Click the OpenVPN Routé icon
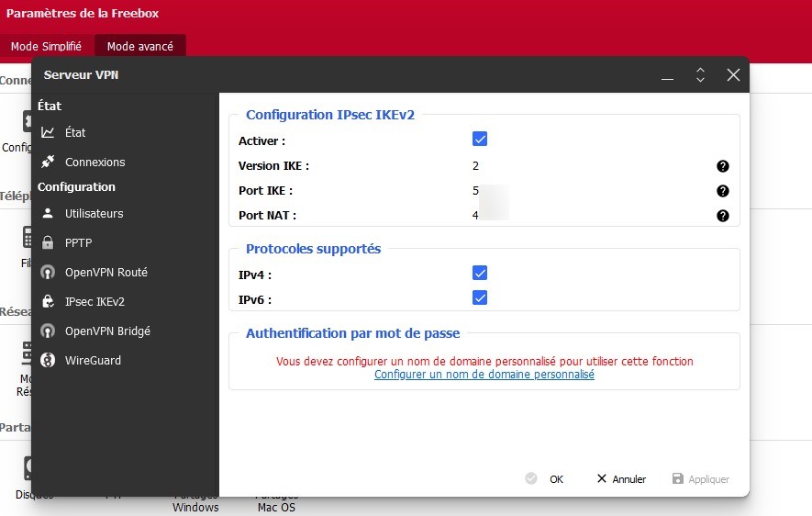 [x=48, y=272]
